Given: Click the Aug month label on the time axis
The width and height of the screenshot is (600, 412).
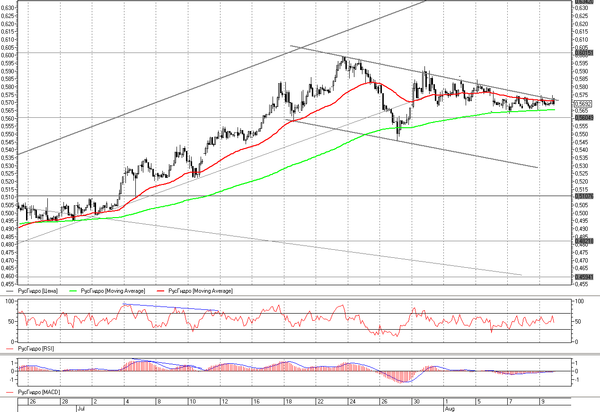Looking at the screenshot, I should (450, 409).
